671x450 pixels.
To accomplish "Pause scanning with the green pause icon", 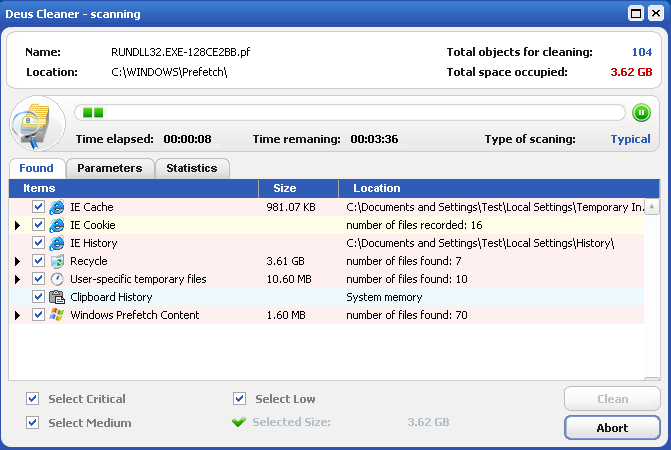I will point(641,113).
